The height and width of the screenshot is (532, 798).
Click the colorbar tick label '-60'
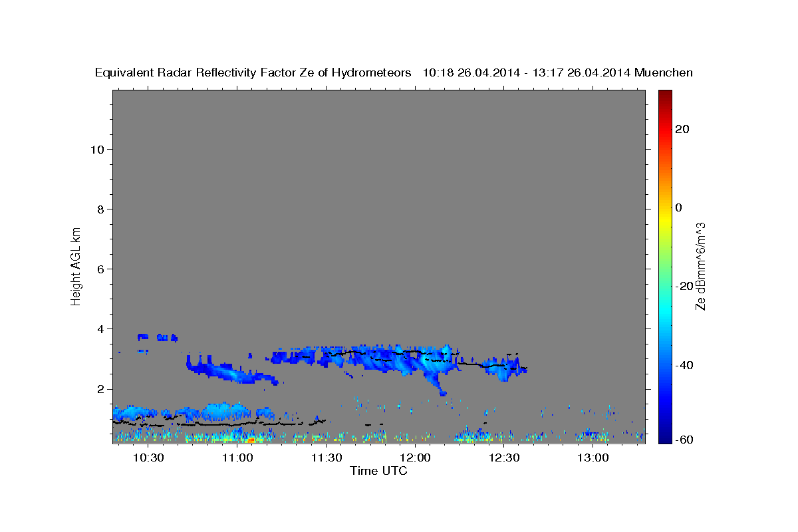click(x=684, y=440)
